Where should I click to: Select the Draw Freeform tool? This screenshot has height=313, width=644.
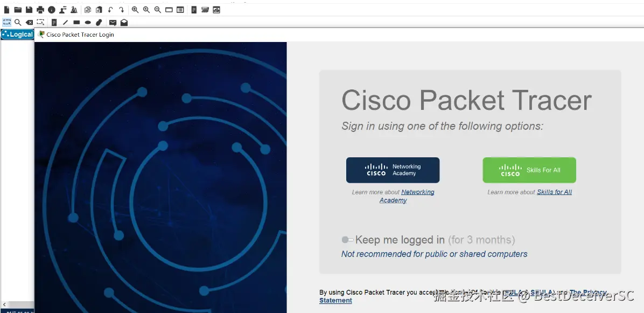pyautogui.click(x=99, y=22)
